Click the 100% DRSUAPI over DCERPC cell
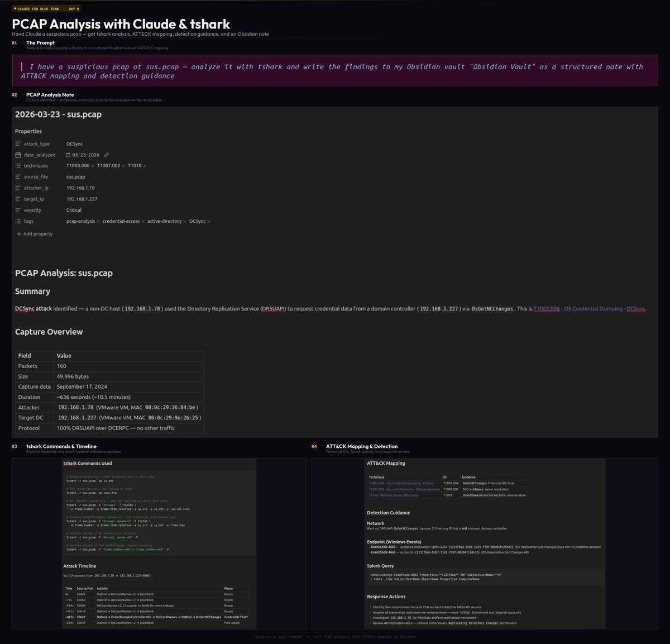 129,428
